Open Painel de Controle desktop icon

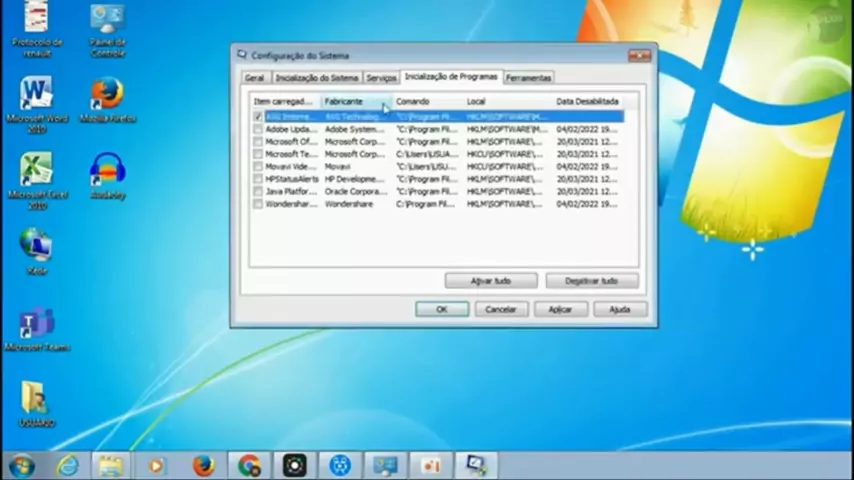click(x=107, y=29)
